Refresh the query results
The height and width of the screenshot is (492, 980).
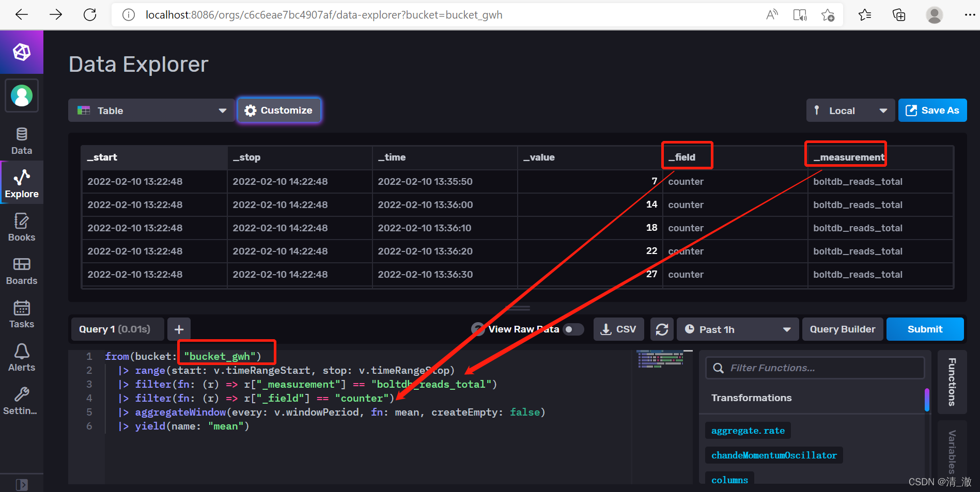[662, 329]
